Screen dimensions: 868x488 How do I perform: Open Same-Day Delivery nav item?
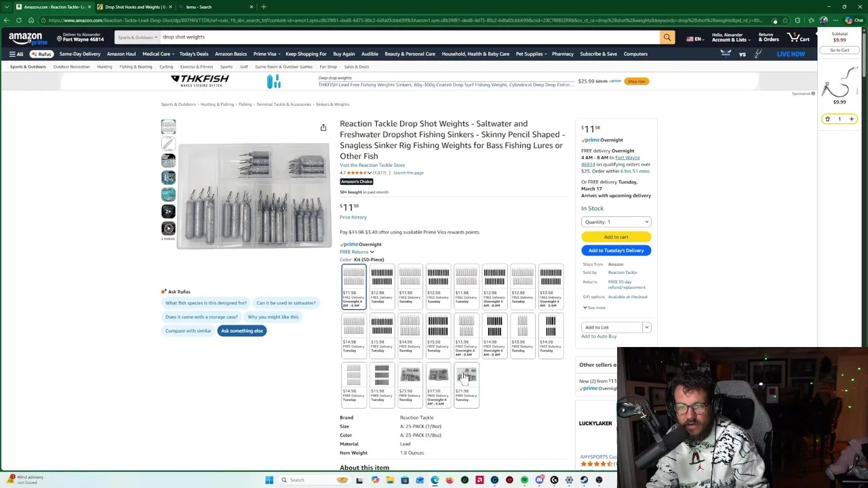pos(79,54)
